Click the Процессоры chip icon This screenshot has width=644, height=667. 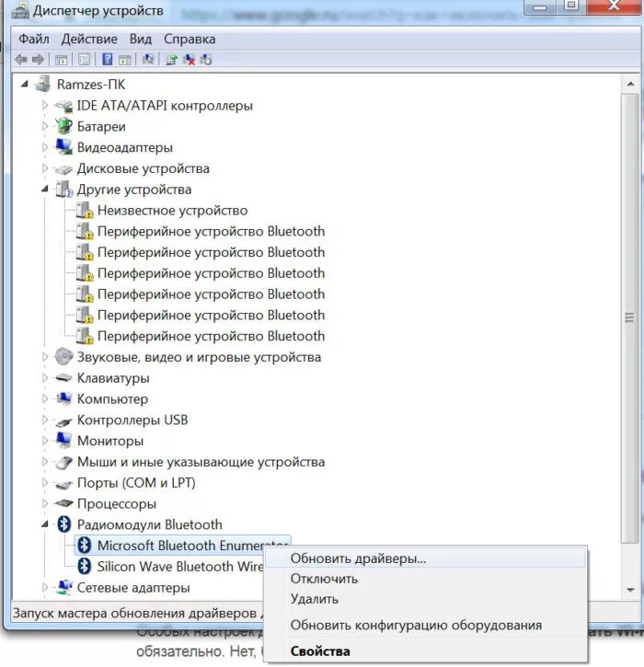pyautogui.click(x=63, y=503)
